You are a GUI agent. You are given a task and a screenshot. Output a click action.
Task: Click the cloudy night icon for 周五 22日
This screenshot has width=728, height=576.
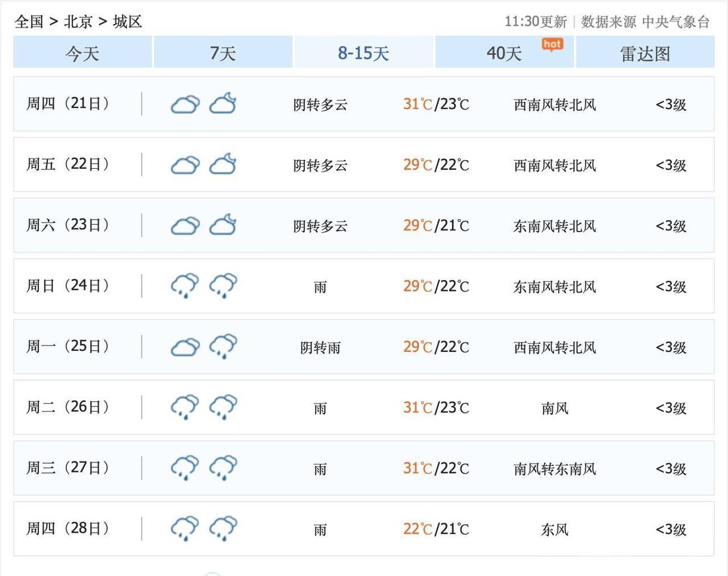click(223, 164)
